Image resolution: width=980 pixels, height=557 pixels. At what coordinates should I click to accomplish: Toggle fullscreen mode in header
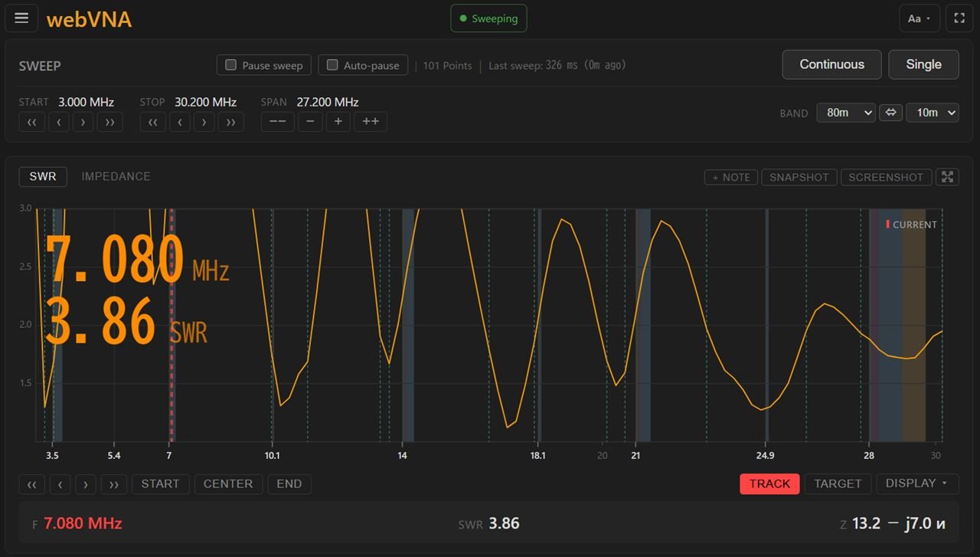tap(959, 18)
